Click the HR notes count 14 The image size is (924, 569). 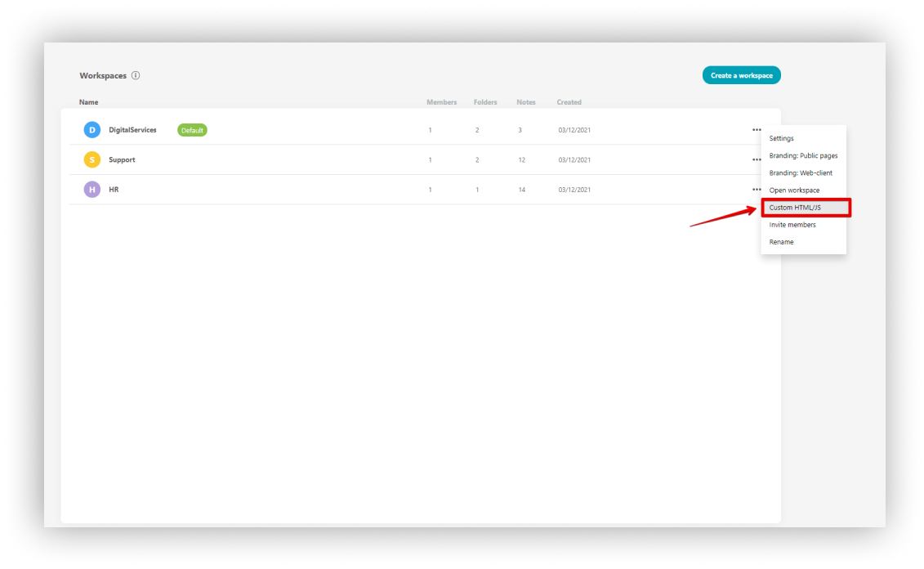(x=521, y=190)
